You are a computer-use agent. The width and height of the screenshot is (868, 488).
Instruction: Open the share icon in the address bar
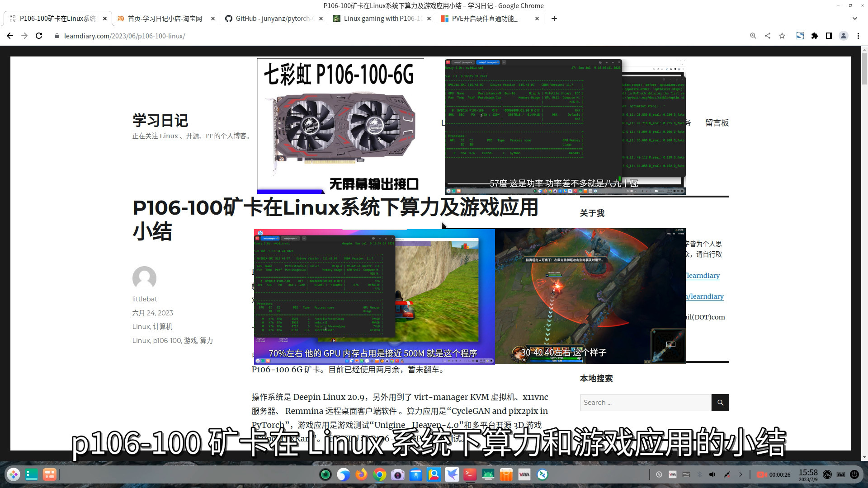pyautogui.click(x=768, y=36)
